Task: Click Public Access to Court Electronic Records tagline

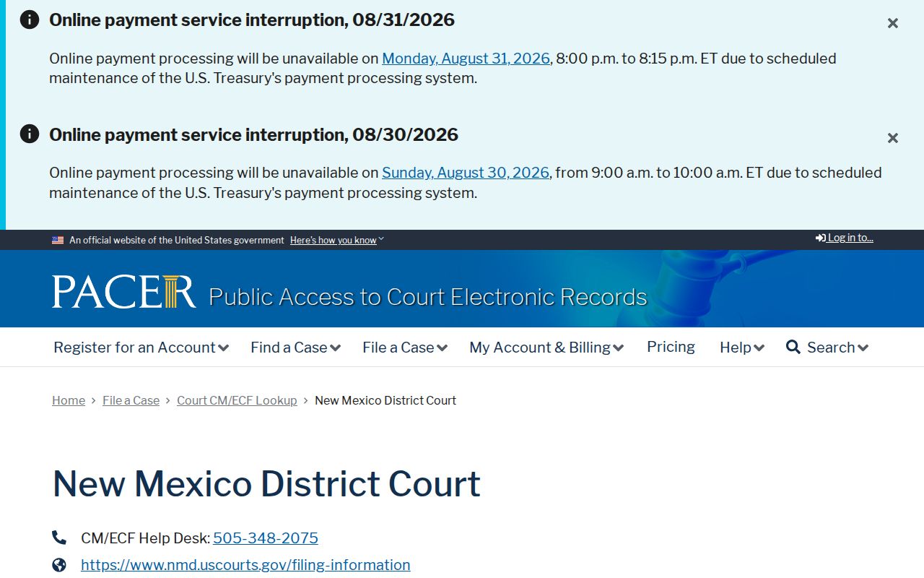Action: pos(428,297)
